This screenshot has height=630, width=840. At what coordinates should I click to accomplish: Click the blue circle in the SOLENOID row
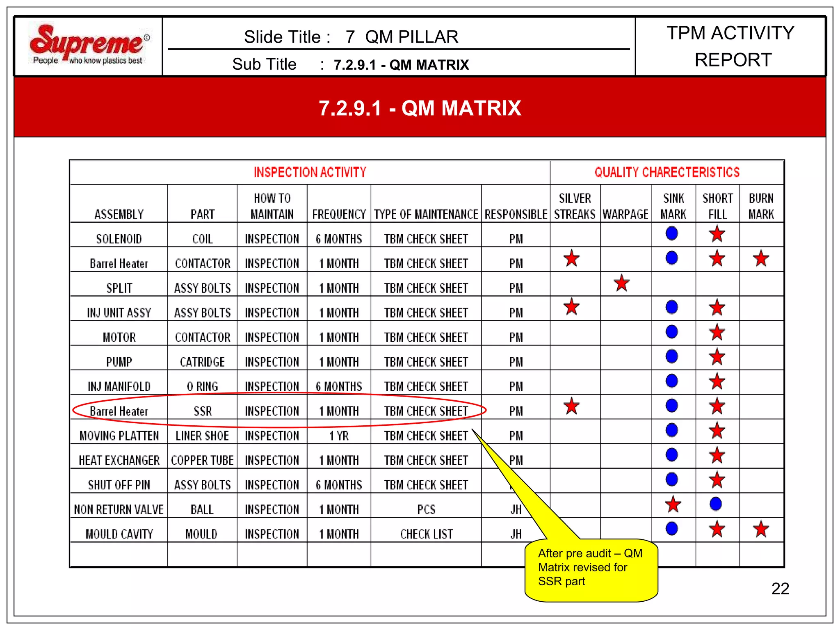(x=671, y=233)
